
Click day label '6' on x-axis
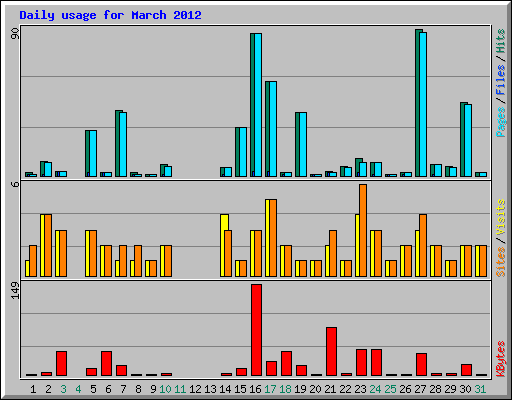[x=108, y=389]
